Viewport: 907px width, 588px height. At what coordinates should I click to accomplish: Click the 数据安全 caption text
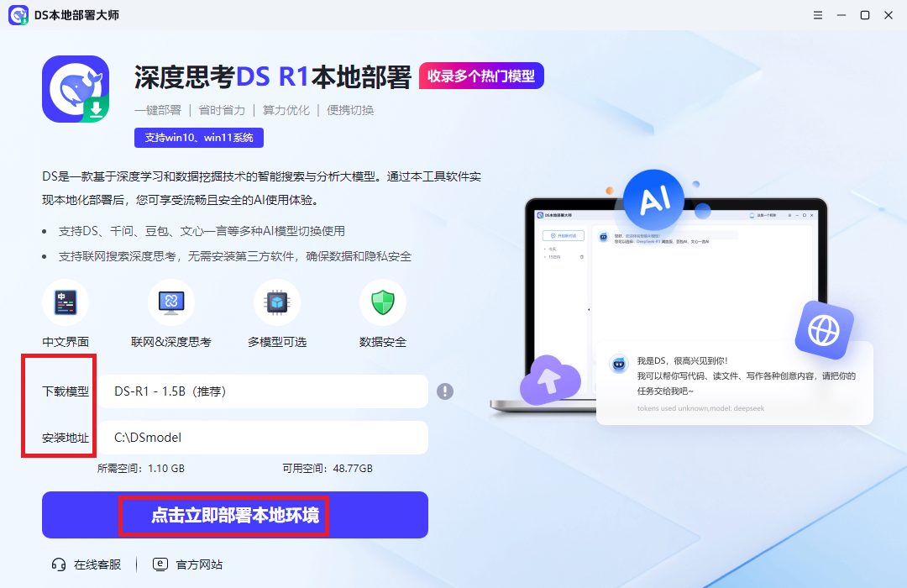(383, 342)
